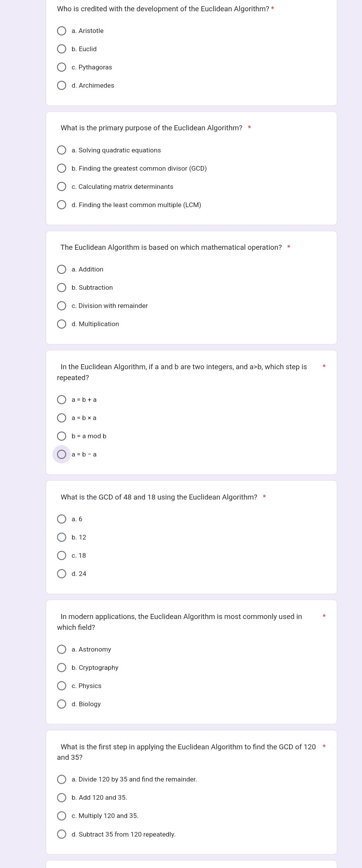The width and height of the screenshot is (362, 868).
Task: Pick Calculating matrix determinants
Action: [62, 187]
